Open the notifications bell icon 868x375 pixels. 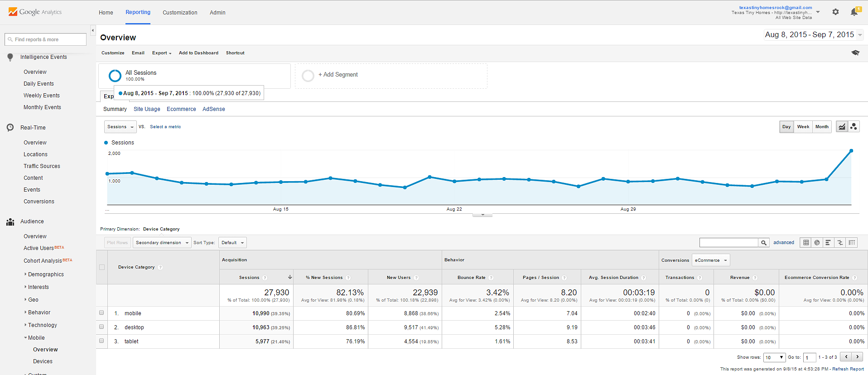854,12
